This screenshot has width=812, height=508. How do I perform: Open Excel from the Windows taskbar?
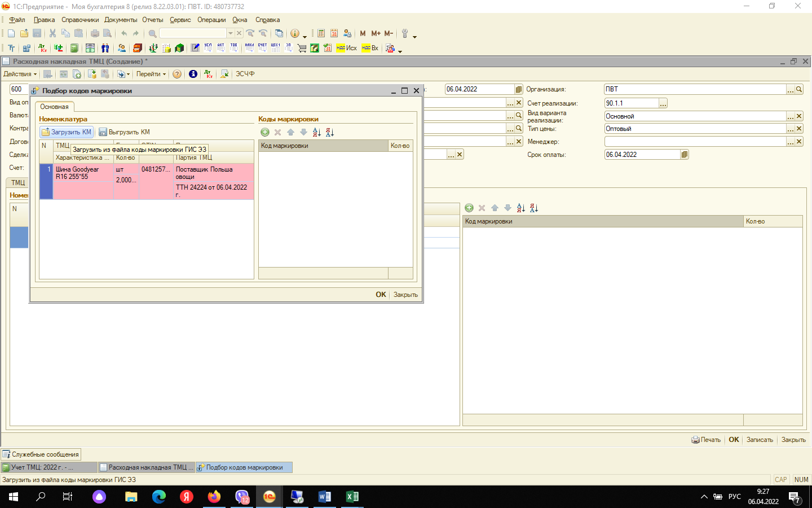click(x=352, y=497)
